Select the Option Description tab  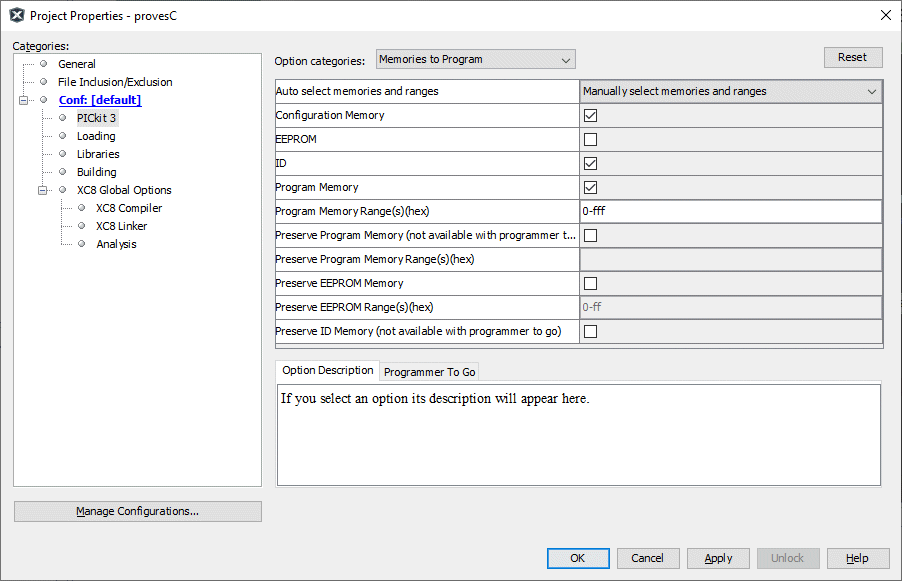327,371
